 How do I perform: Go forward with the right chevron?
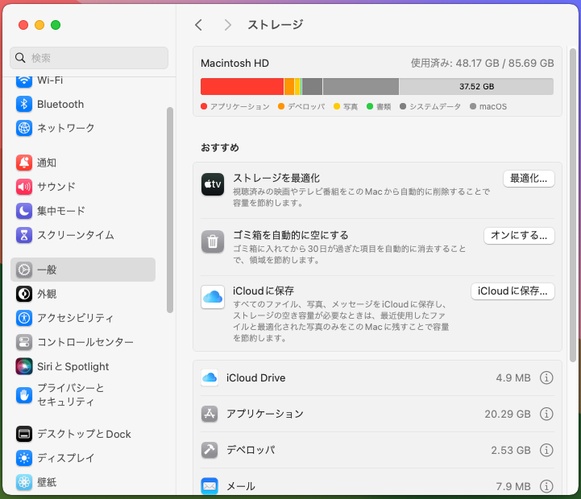[228, 25]
